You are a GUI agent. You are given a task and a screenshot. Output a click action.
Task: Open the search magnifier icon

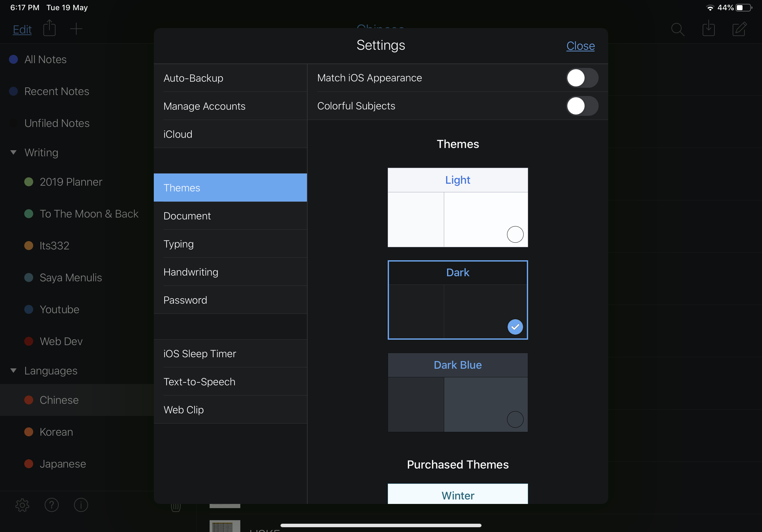677,29
